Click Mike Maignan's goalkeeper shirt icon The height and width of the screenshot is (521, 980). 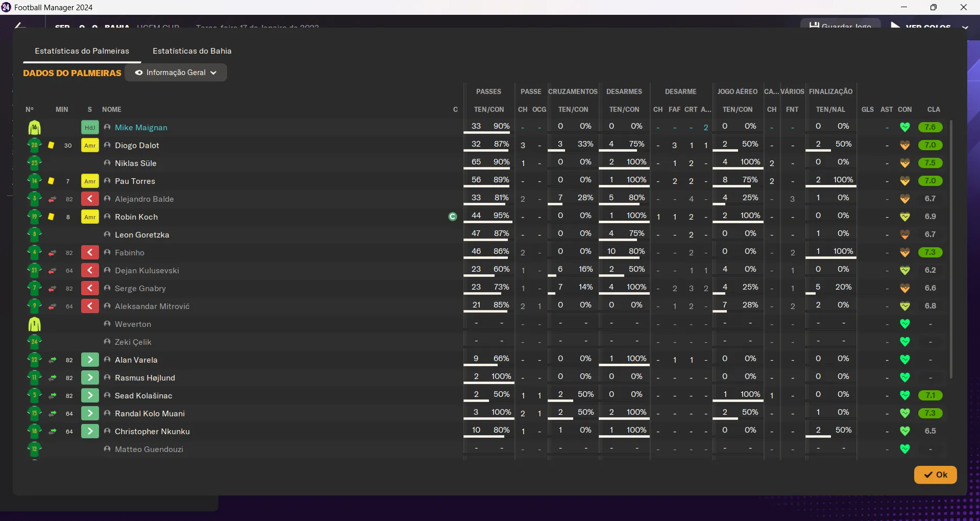pyautogui.click(x=34, y=127)
